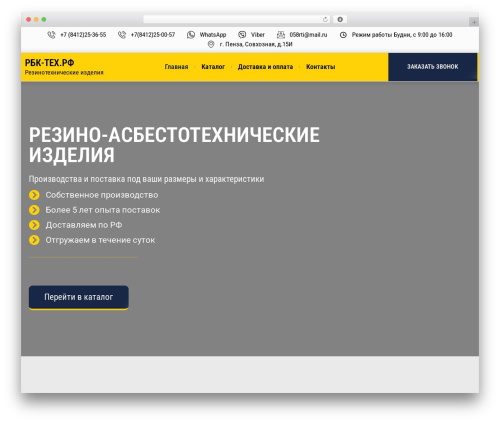
Task: Close the browser window with red button
Action: coord(29,20)
